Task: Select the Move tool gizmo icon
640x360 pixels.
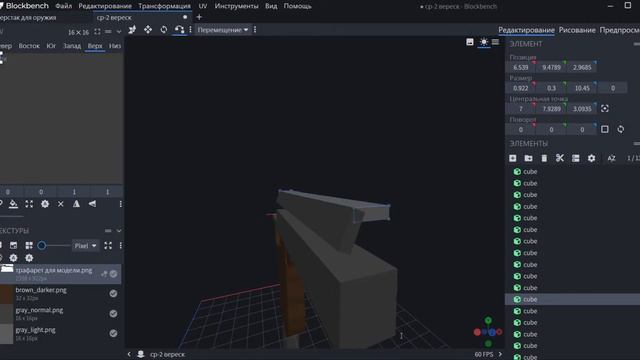Action: (x=132, y=29)
